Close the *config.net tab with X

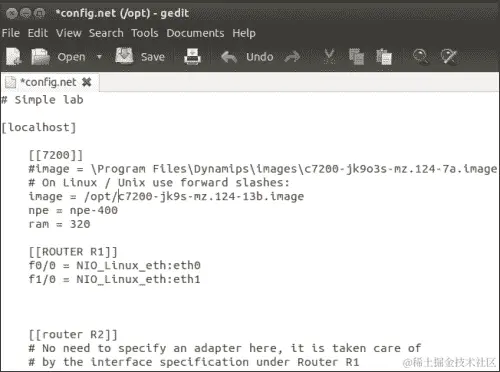point(87,82)
